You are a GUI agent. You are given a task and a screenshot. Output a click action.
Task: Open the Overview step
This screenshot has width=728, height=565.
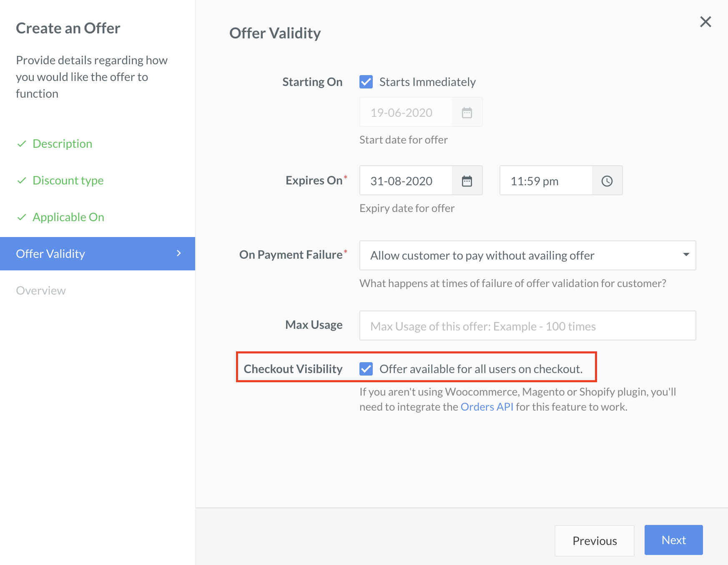tap(41, 290)
